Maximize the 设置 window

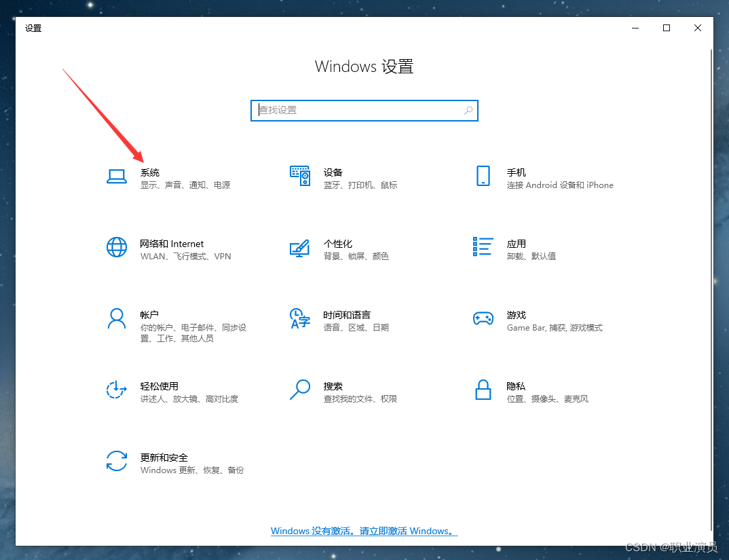click(x=667, y=28)
